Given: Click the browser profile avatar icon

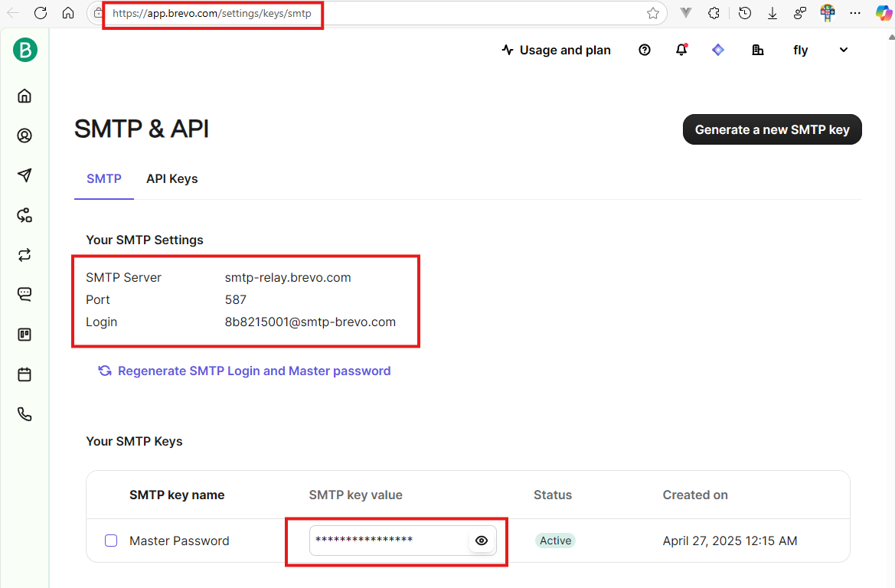Looking at the screenshot, I should pos(828,13).
